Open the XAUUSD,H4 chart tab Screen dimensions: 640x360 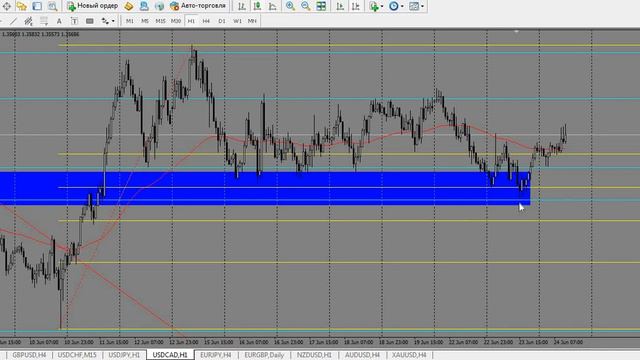tap(409, 355)
